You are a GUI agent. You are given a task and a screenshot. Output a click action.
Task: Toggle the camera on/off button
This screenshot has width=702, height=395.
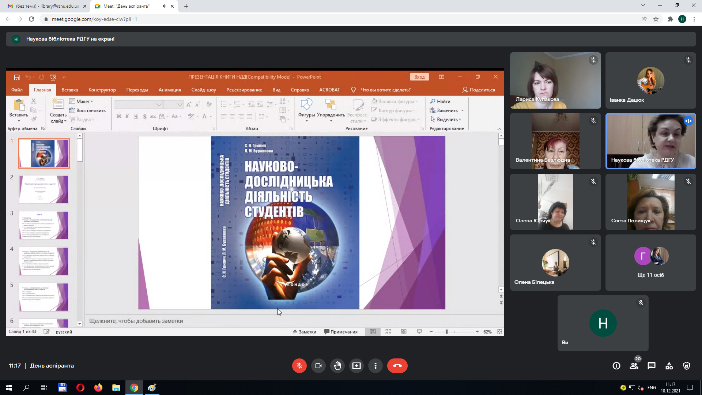318,366
